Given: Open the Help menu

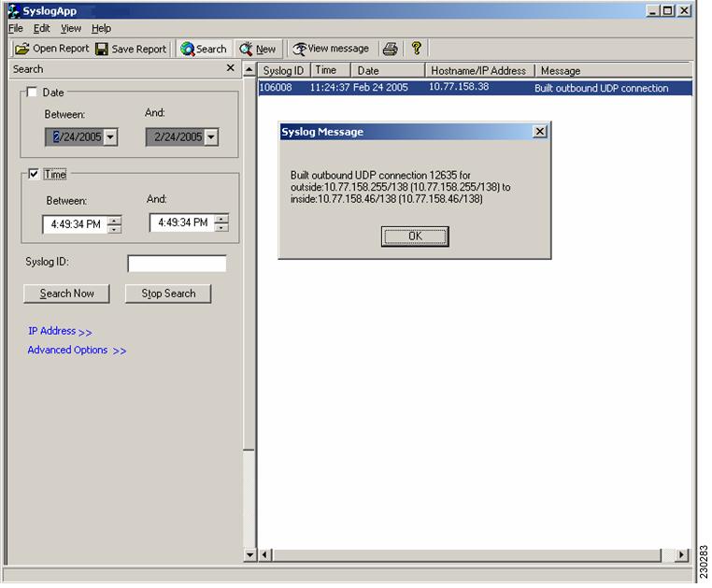Looking at the screenshot, I should click(101, 28).
